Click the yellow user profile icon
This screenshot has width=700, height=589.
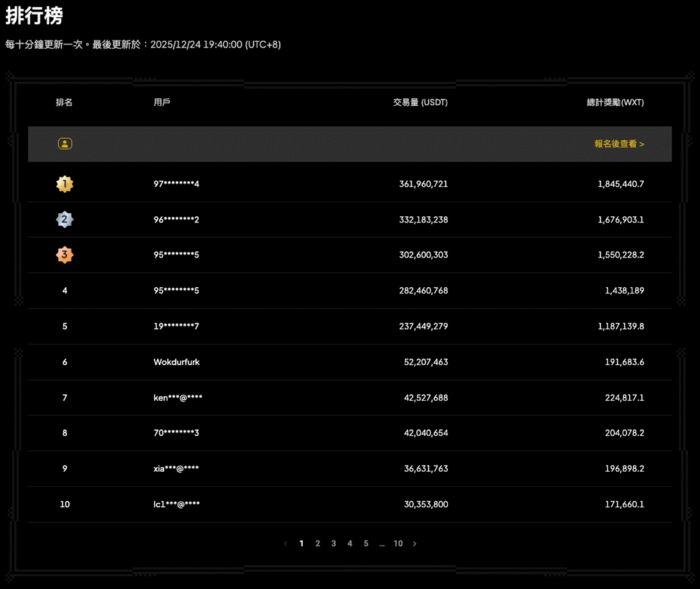(65, 144)
